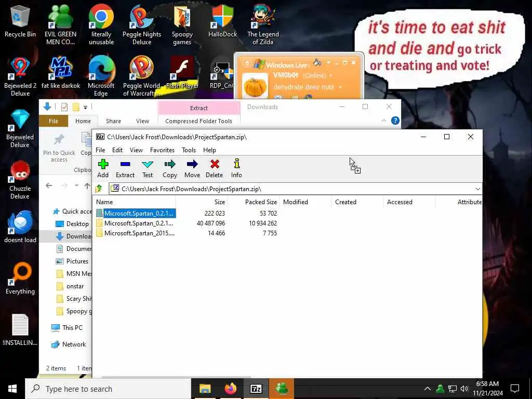Select The Legend of Zilda shortcut
The image size is (532, 399).
point(263,24)
